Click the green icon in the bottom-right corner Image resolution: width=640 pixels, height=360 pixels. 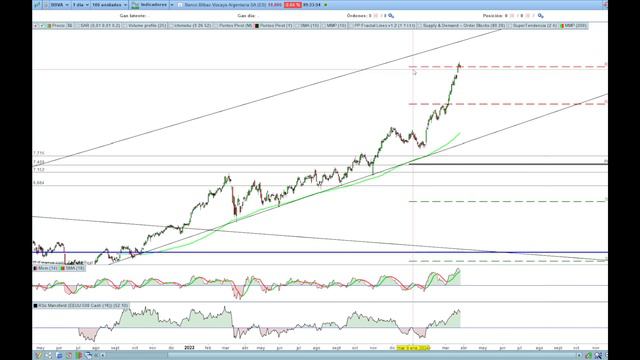point(589,356)
